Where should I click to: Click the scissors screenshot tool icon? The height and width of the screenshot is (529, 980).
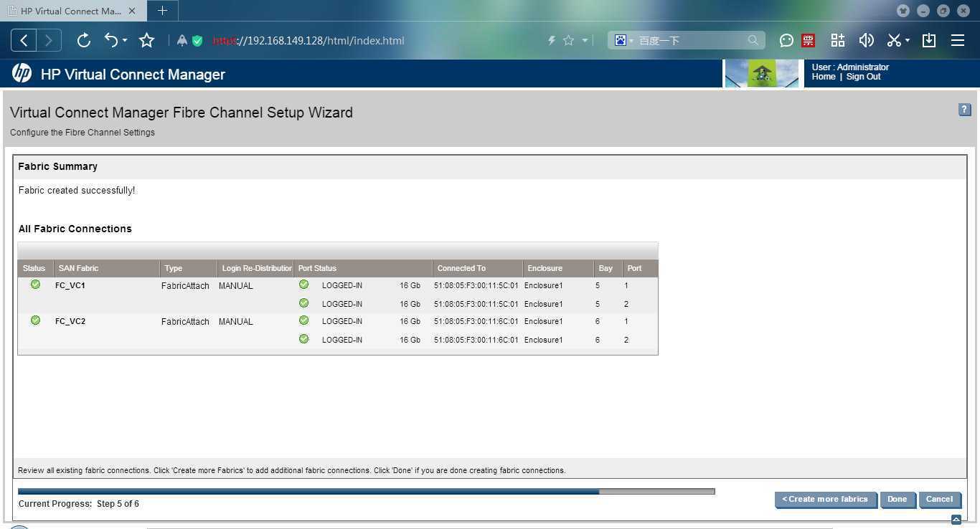894,40
